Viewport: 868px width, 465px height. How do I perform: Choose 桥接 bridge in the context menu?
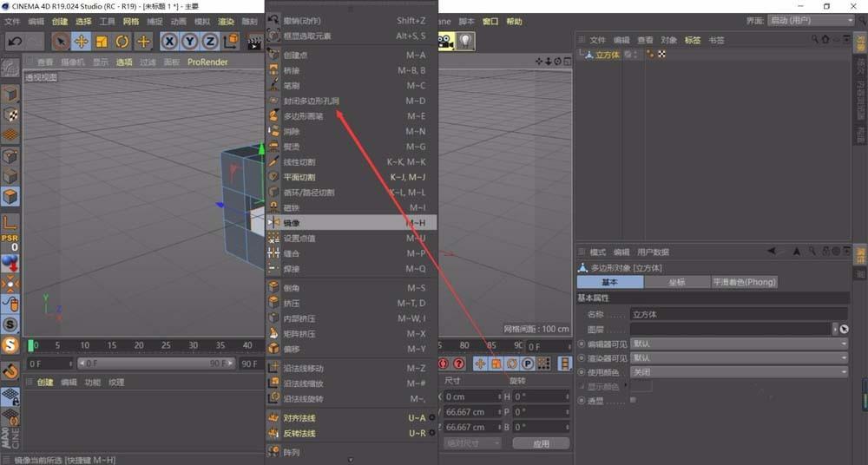click(352, 70)
